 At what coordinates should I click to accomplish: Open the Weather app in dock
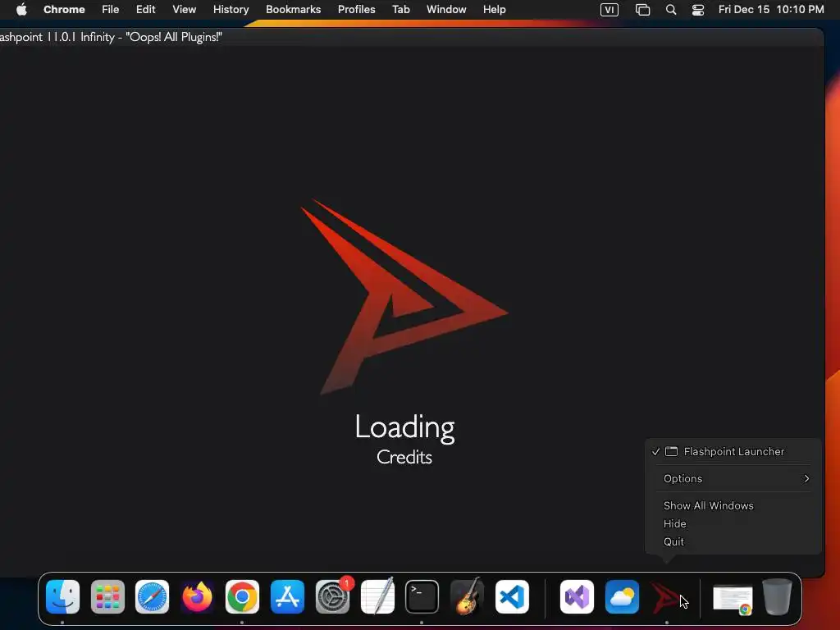622,597
